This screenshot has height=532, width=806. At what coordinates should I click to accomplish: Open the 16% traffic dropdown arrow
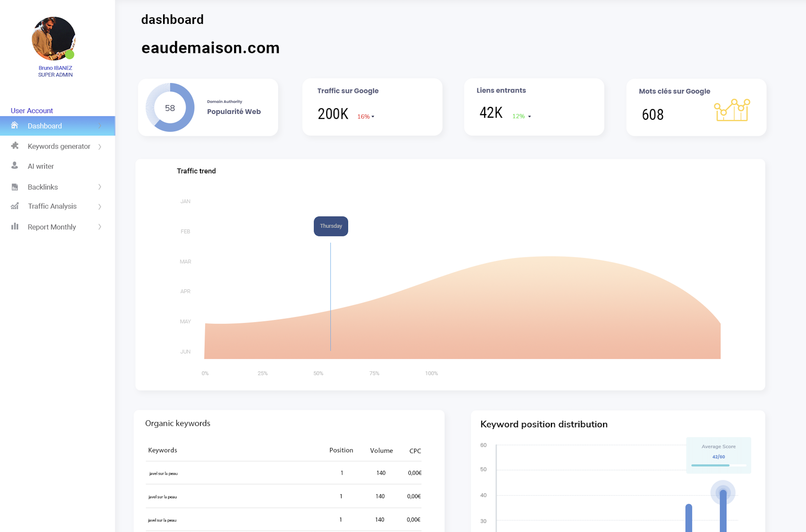pyautogui.click(x=373, y=117)
